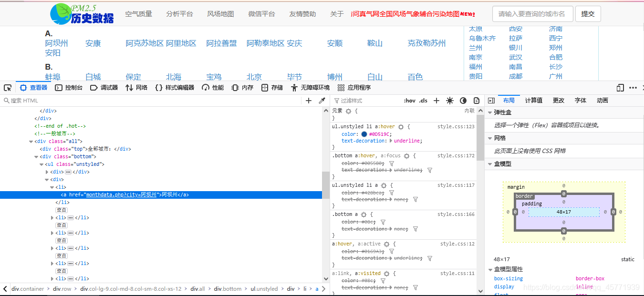Viewport: 644px width, 296px height.
Task: Click the 提交 submit button
Action: (x=588, y=14)
